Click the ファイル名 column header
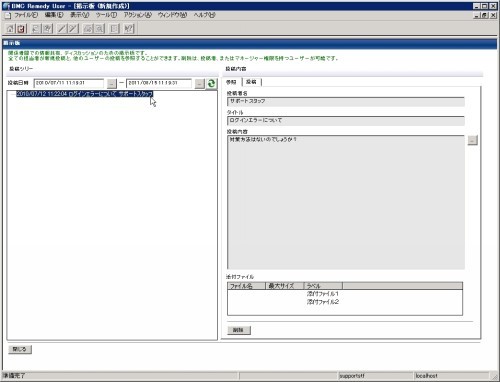 click(x=246, y=286)
